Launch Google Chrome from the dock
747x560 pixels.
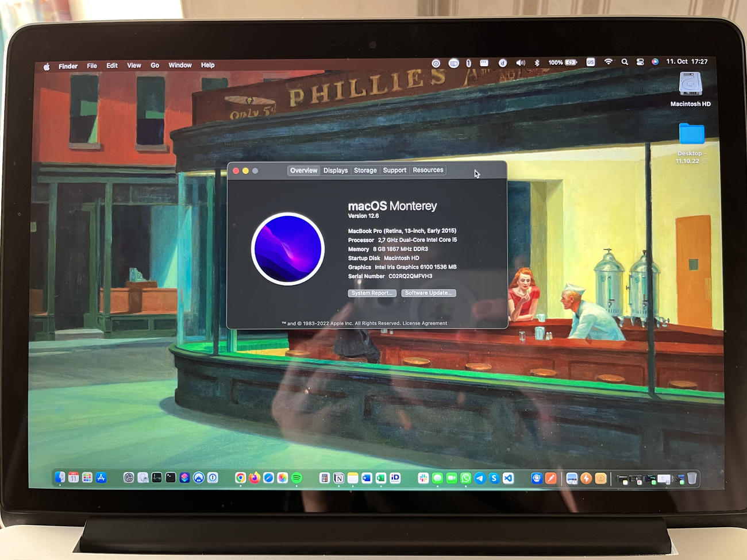[241, 477]
